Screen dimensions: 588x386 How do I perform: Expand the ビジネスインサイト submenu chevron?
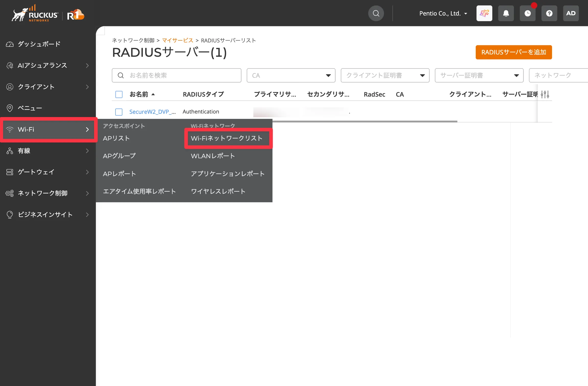[87, 215]
